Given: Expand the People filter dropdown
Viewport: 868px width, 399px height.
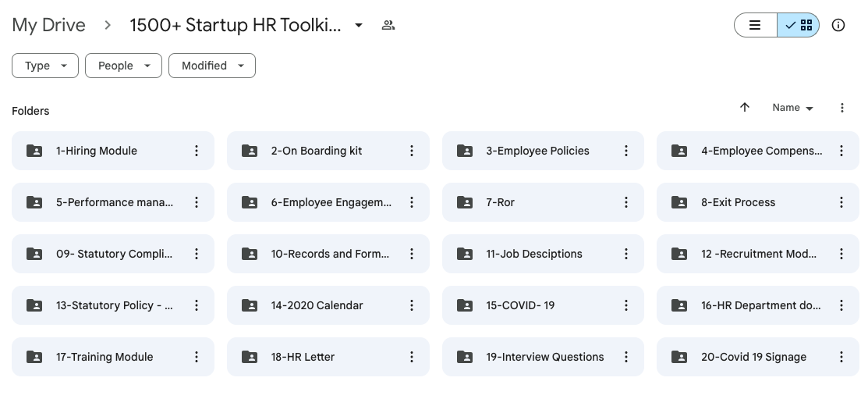Looking at the screenshot, I should click(123, 66).
